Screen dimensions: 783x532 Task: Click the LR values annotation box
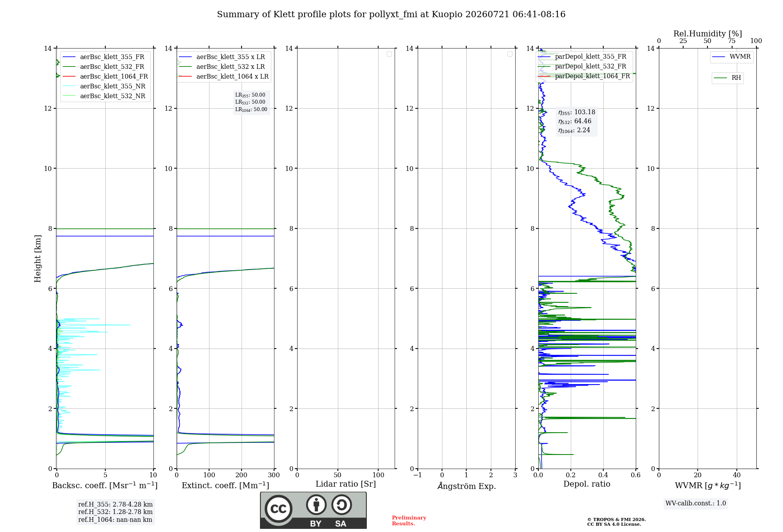(x=251, y=102)
